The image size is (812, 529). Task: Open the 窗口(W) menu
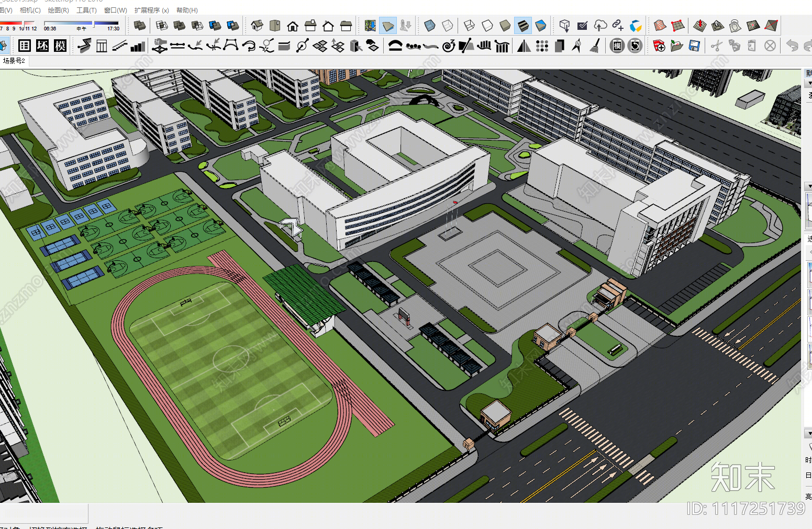[115, 10]
